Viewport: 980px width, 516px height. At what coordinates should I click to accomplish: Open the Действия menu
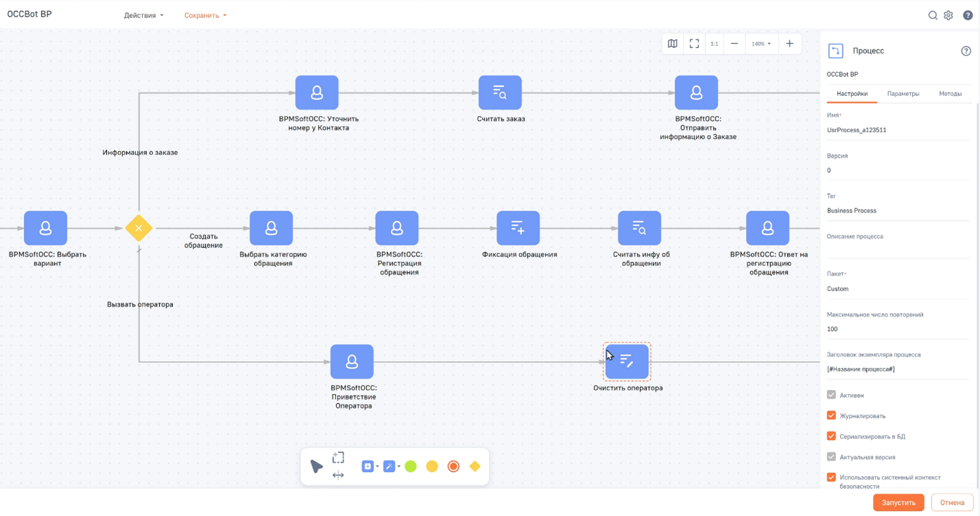tap(143, 15)
